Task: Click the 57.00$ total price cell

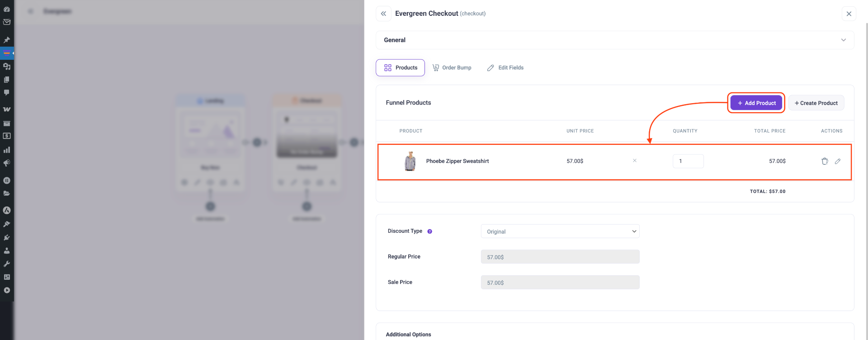Action: click(x=777, y=161)
